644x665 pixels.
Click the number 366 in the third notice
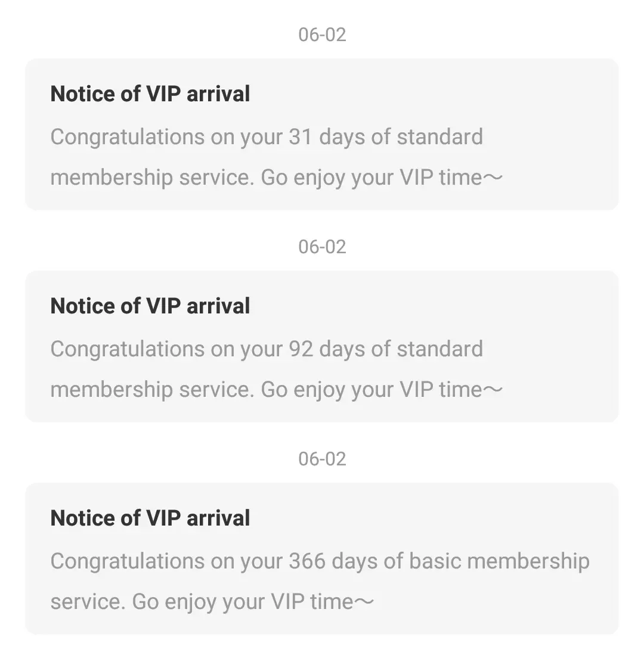pos(307,561)
